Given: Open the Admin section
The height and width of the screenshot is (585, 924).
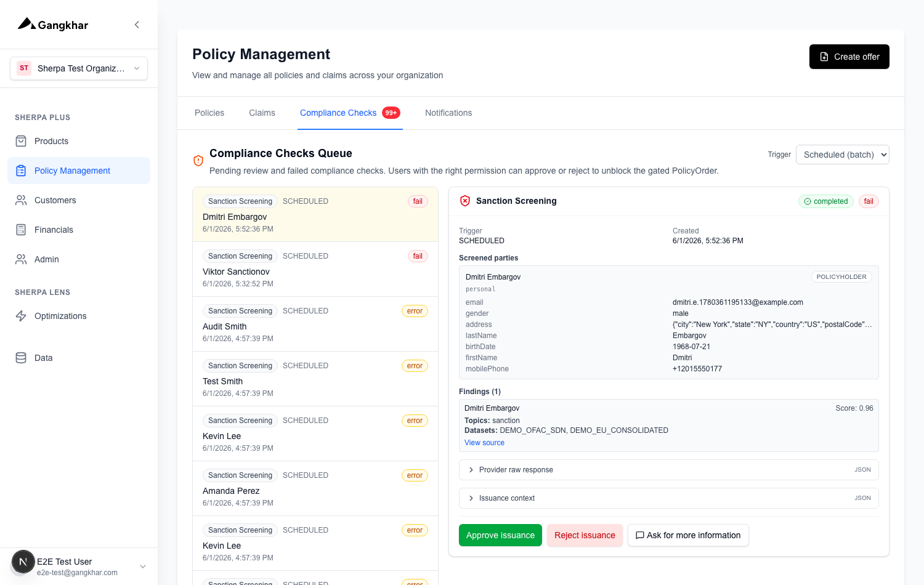Looking at the screenshot, I should pos(79,259).
